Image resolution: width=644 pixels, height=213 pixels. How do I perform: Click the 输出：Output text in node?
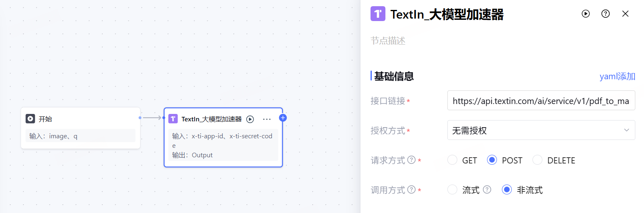[192, 155]
